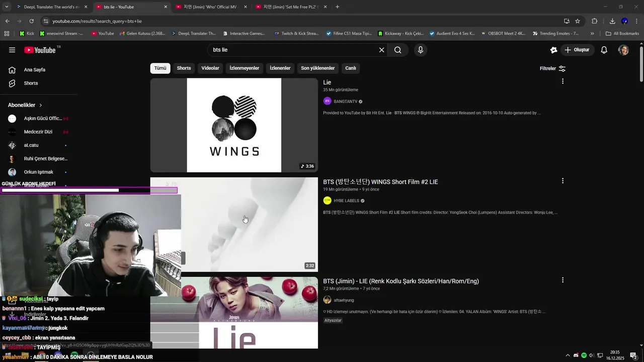Reload the current page
The image size is (644, 362).
click(x=31, y=21)
